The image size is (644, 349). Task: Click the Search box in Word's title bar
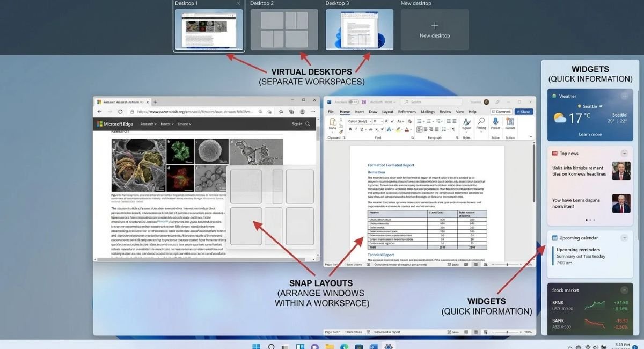[x=431, y=102]
